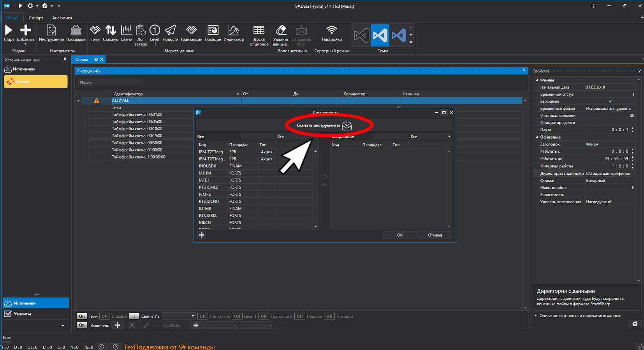Image resolution: width=644 pixels, height=350 pixels.
Task: Click the Добавить plus icon in ribbon
Action: click(x=26, y=30)
